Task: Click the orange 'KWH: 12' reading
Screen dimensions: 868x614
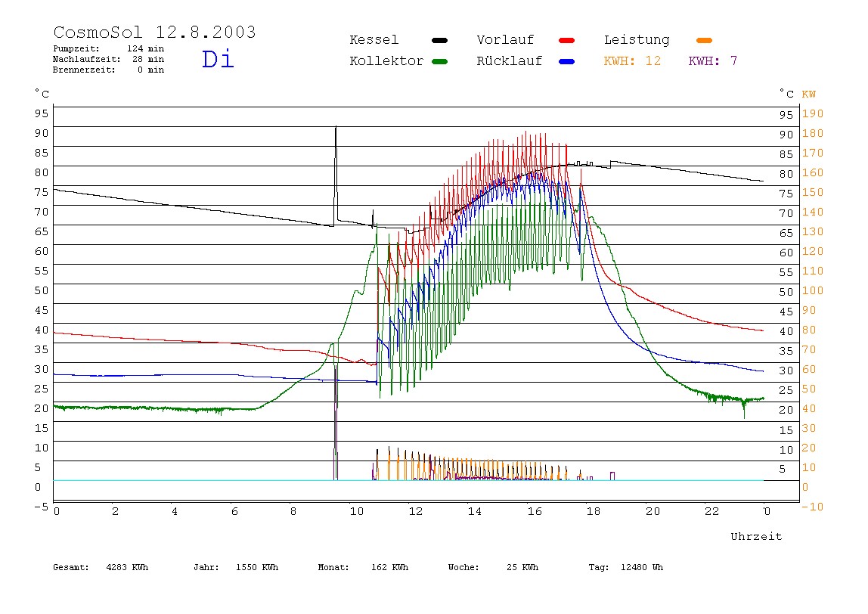Action: pyautogui.click(x=632, y=61)
